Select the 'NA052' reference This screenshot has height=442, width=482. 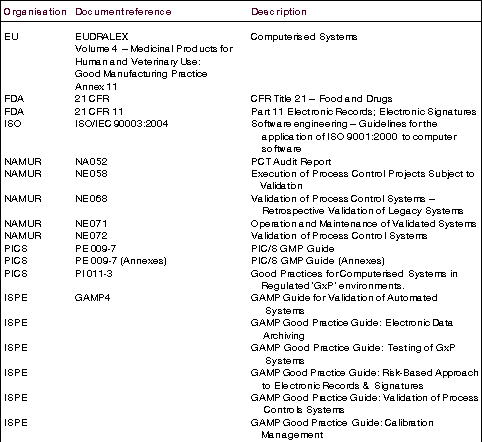91,162
